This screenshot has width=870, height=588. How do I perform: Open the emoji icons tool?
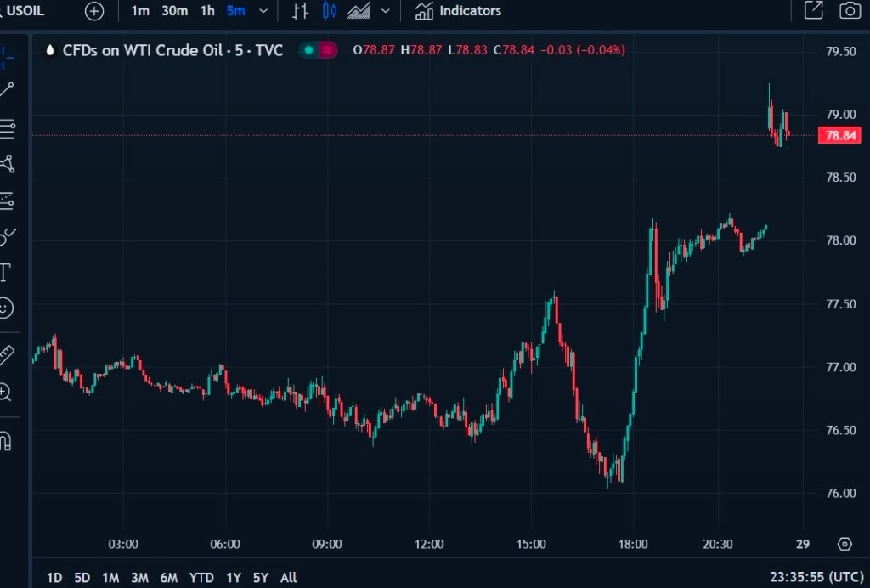pos(6,307)
